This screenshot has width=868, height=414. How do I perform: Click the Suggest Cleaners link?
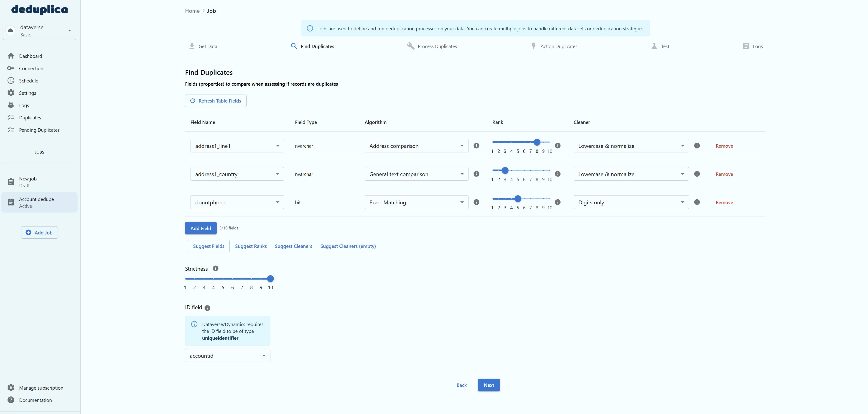(x=293, y=246)
